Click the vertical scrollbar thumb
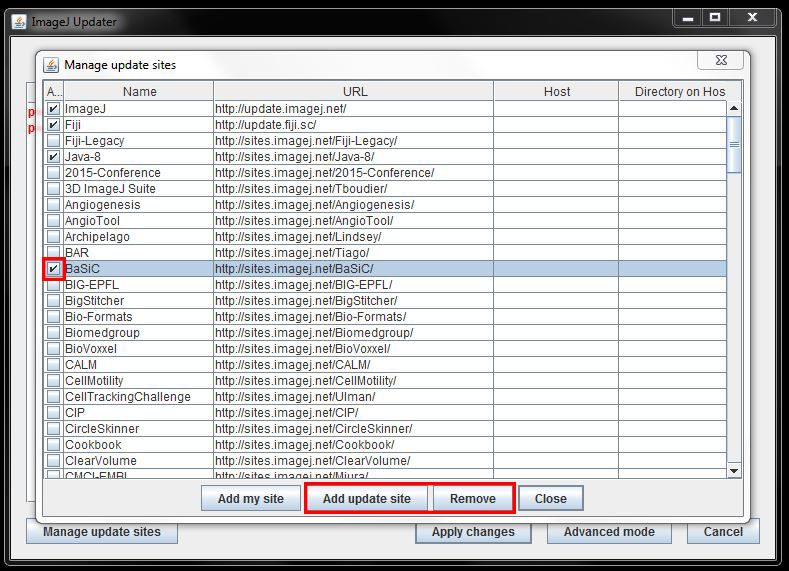This screenshot has width=789, height=571. click(x=734, y=145)
